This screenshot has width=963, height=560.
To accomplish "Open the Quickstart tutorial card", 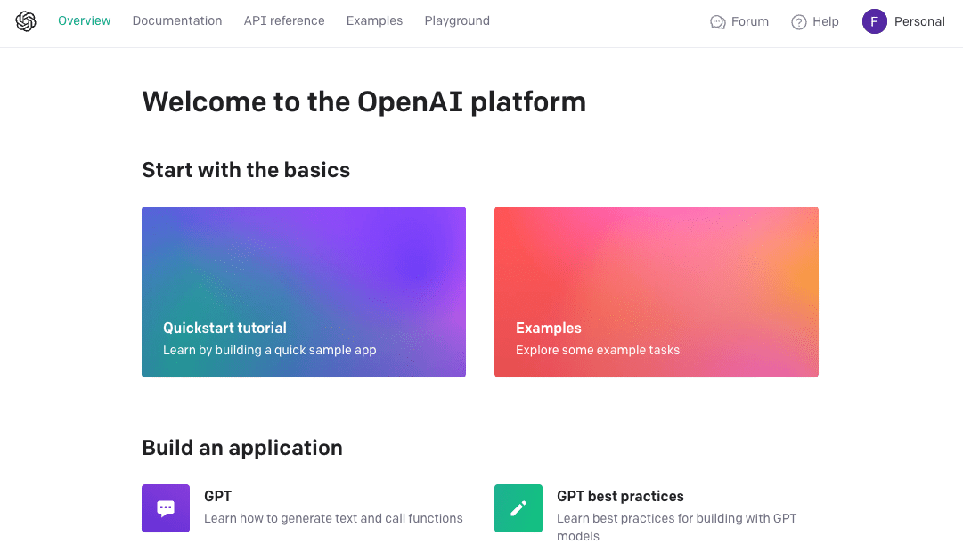I will coord(304,292).
